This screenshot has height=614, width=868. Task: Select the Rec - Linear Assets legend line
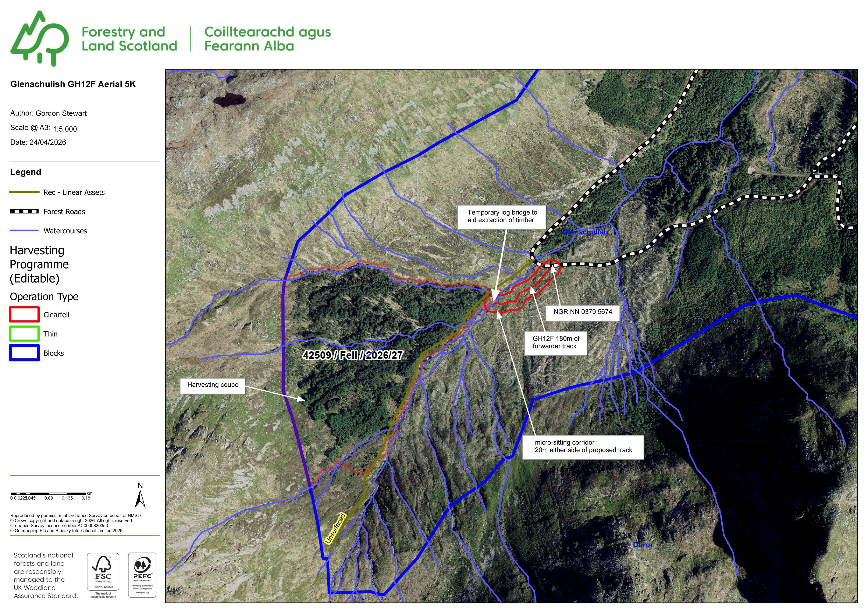pos(24,192)
